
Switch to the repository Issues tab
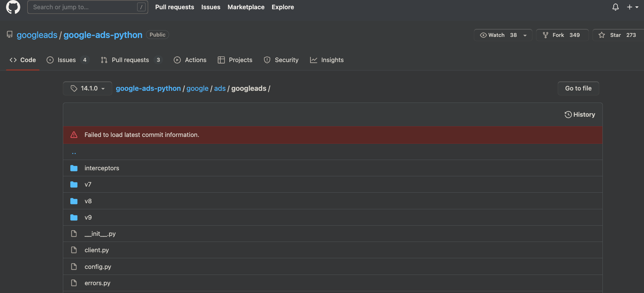coord(67,60)
